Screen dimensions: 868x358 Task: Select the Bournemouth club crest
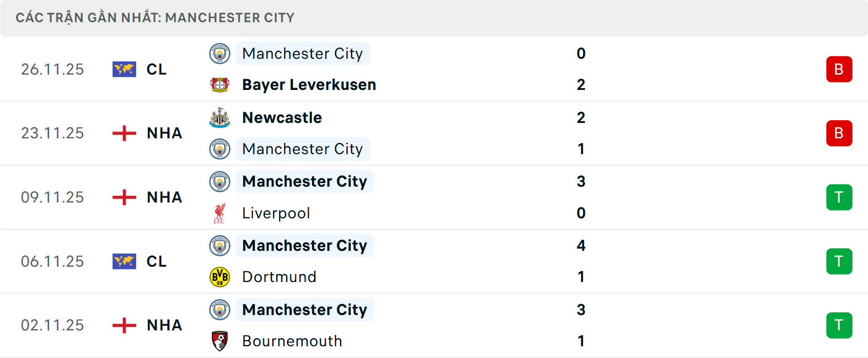click(x=220, y=341)
